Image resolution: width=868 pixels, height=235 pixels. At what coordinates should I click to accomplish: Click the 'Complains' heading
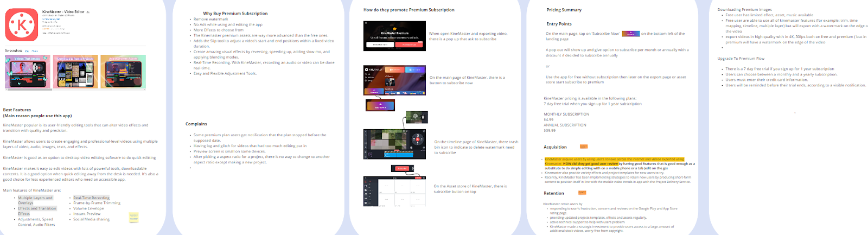pos(196,124)
